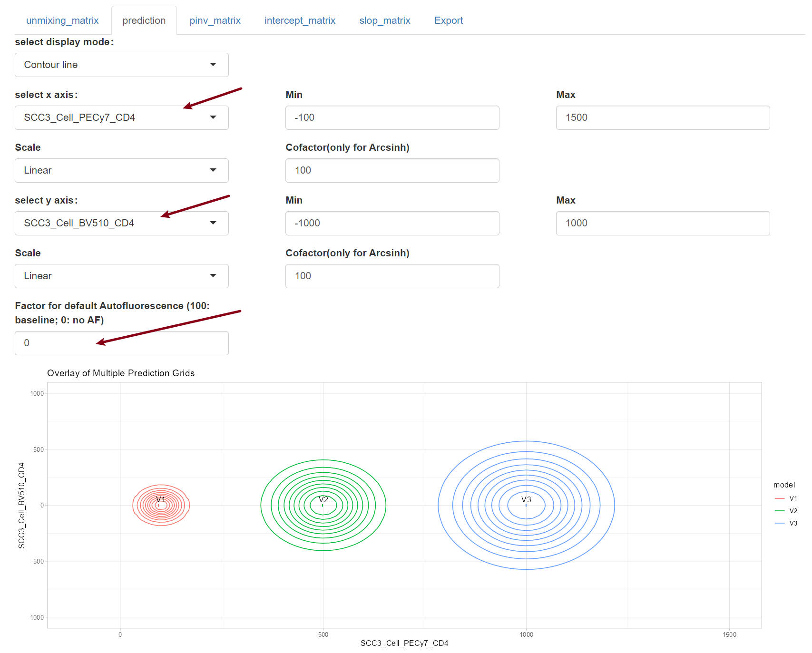Click the x axis Max field showing 1500

662,117
